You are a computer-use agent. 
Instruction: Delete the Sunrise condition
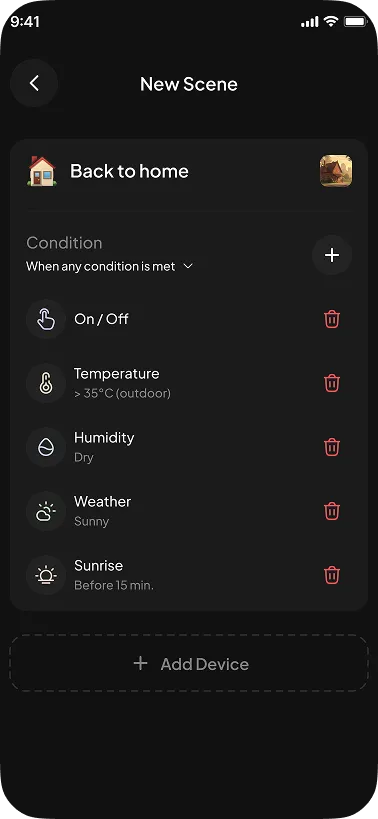(332, 575)
